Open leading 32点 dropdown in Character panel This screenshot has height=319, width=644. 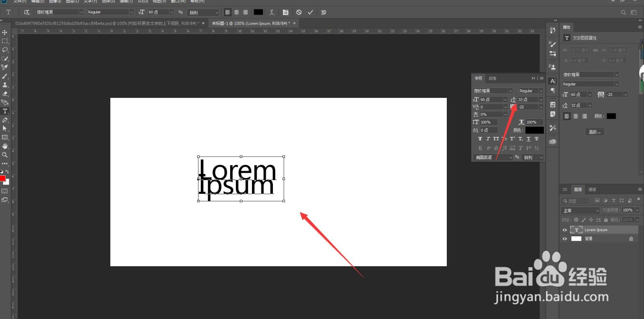[541, 99]
